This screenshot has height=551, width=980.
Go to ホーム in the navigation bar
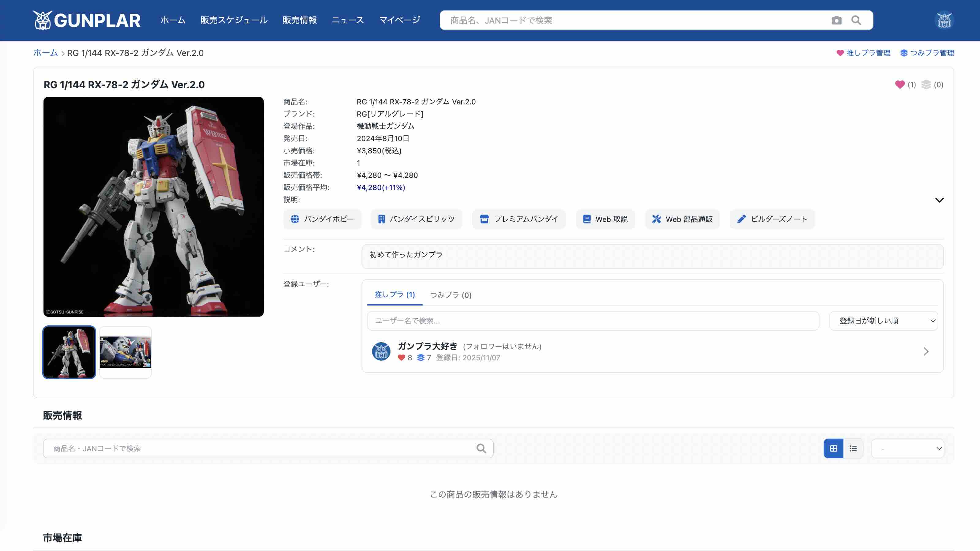point(173,20)
